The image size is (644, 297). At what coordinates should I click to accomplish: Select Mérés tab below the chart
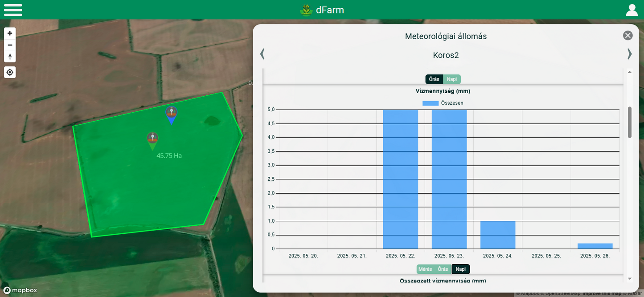(x=425, y=269)
